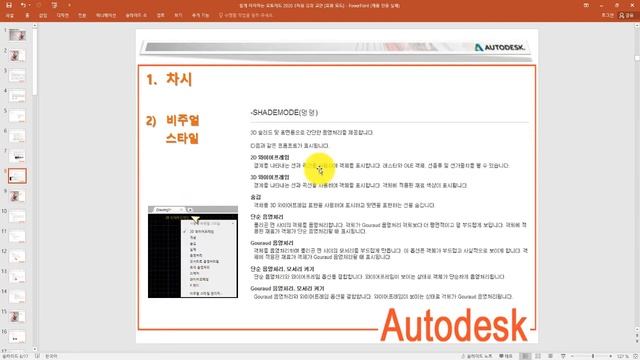Click the 공유 (Share) button
Viewport: 640px width, 360px height.
[x=627, y=16]
